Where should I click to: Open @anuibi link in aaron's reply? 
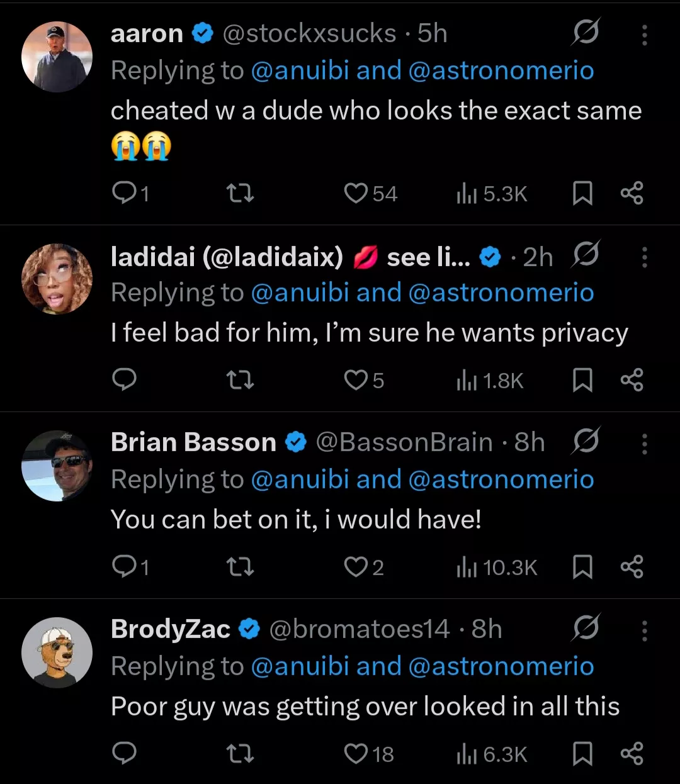tap(300, 70)
